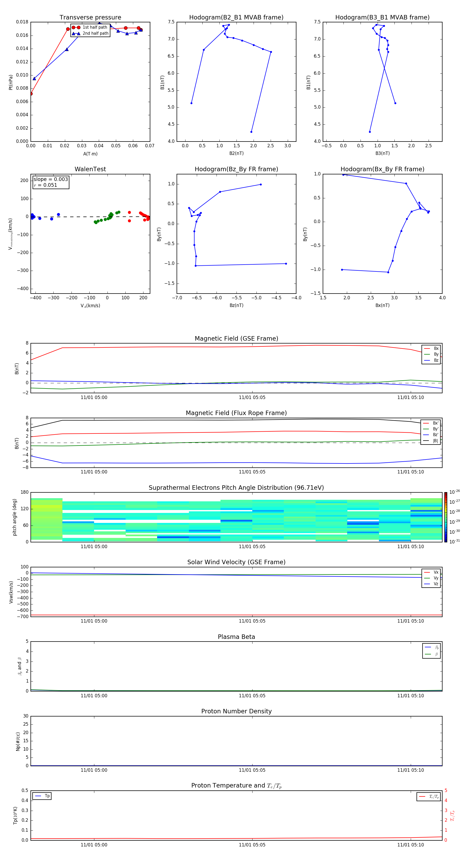The height and width of the screenshot is (868, 473).
Task: Click the 'WalenTest' plot title
Action: point(90,169)
